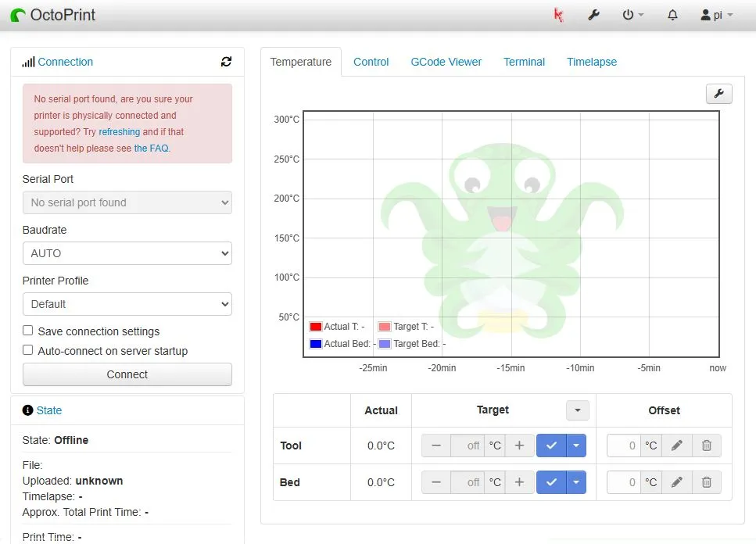
Task: Refresh the serial port list
Action: [x=226, y=62]
